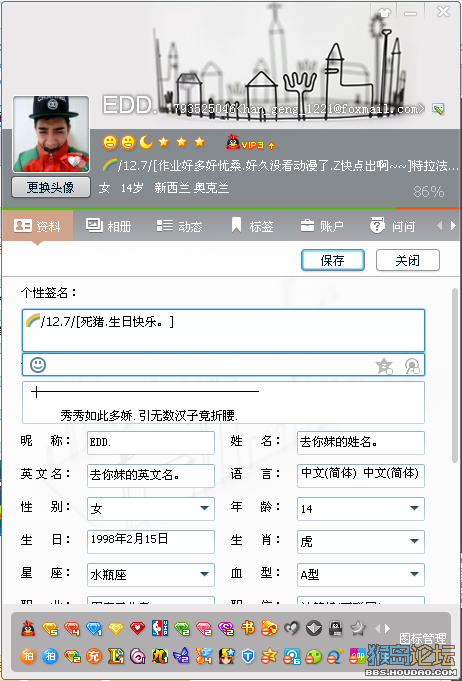This screenshot has width=462, height=681.
Task: Click the signature text in the grey header
Action: (x=280, y=165)
